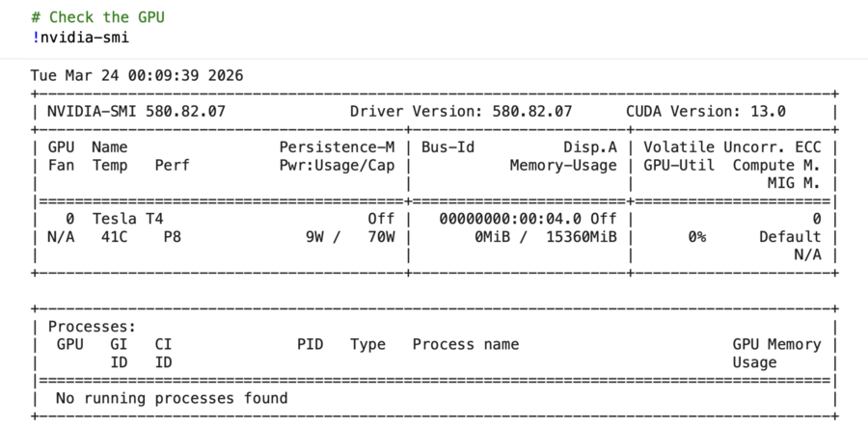Click the timestamp Tue Mar 24 00:09:39 2026
The height and width of the screenshot is (426, 868).
point(137,75)
